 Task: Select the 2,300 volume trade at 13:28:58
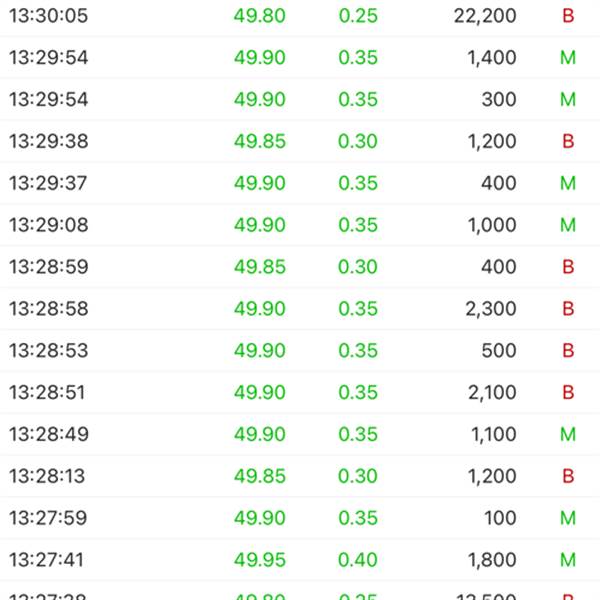pos(300,308)
